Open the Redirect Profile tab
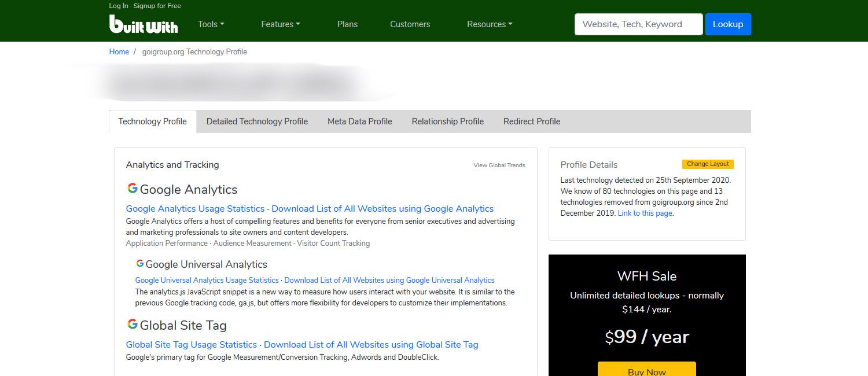Viewport: 868px width, 376px height. (532, 121)
